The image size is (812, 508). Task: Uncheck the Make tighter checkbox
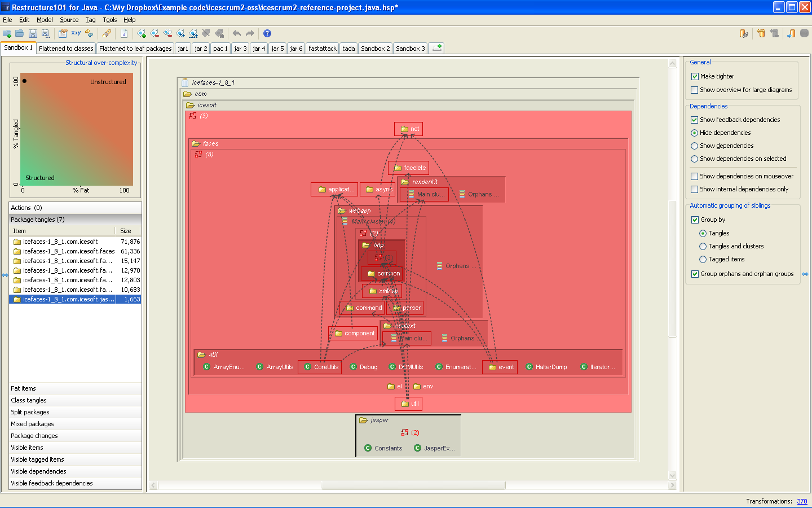coord(695,76)
